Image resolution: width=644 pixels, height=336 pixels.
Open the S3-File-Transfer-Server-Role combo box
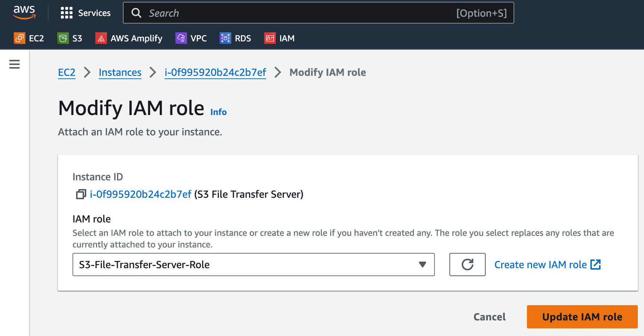(254, 265)
